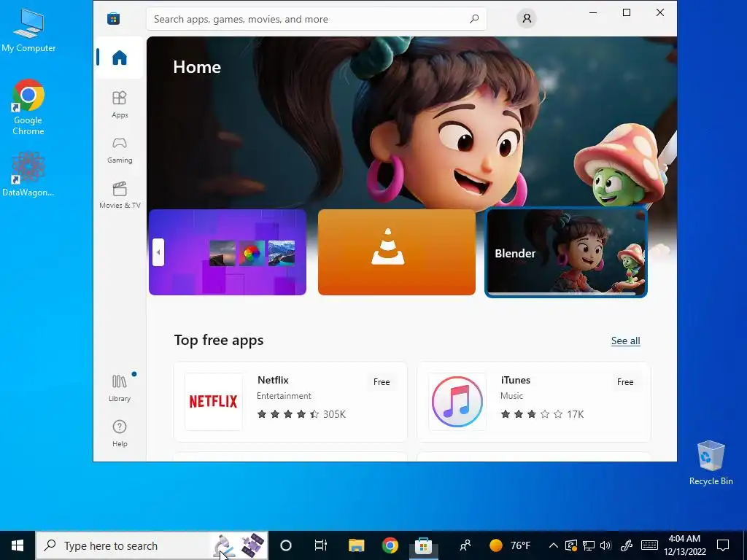This screenshot has height=560, width=747.
Task: Open the purple photo editor featured tile
Action: tap(228, 252)
